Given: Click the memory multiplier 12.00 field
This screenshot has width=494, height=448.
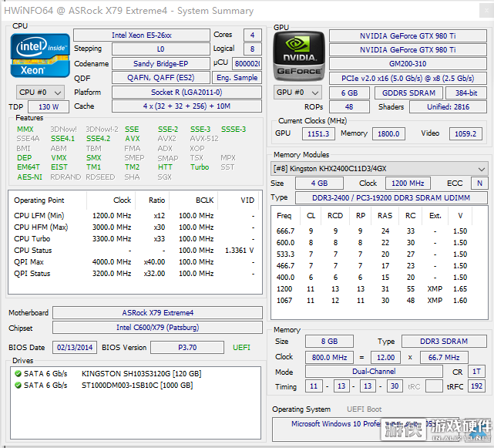Looking at the screenshot, I should coord(385,357).
